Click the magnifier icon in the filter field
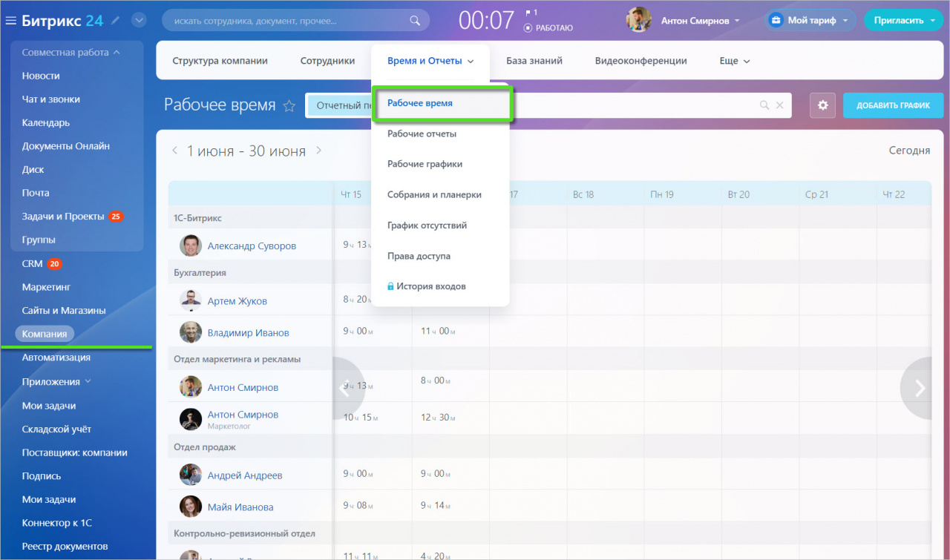Viewport: 950px width, 560px height. (764, 105)
